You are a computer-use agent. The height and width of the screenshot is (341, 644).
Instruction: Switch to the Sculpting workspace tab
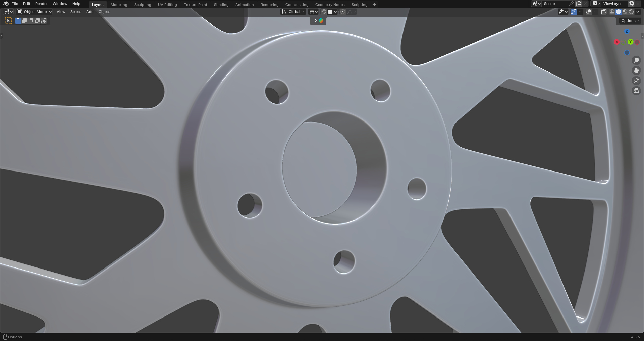[143, 4]
